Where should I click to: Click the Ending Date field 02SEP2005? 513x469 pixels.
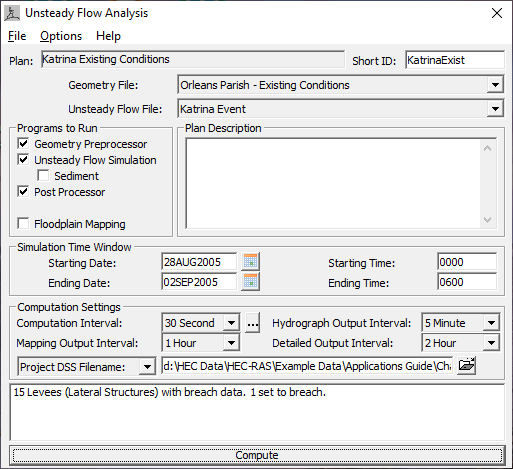(x=199, y=282)
